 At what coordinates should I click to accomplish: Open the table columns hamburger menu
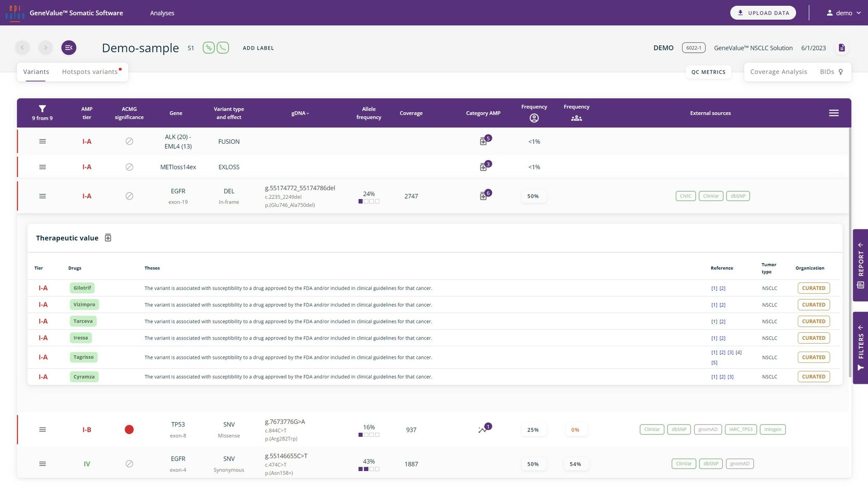tap(833, 113)
